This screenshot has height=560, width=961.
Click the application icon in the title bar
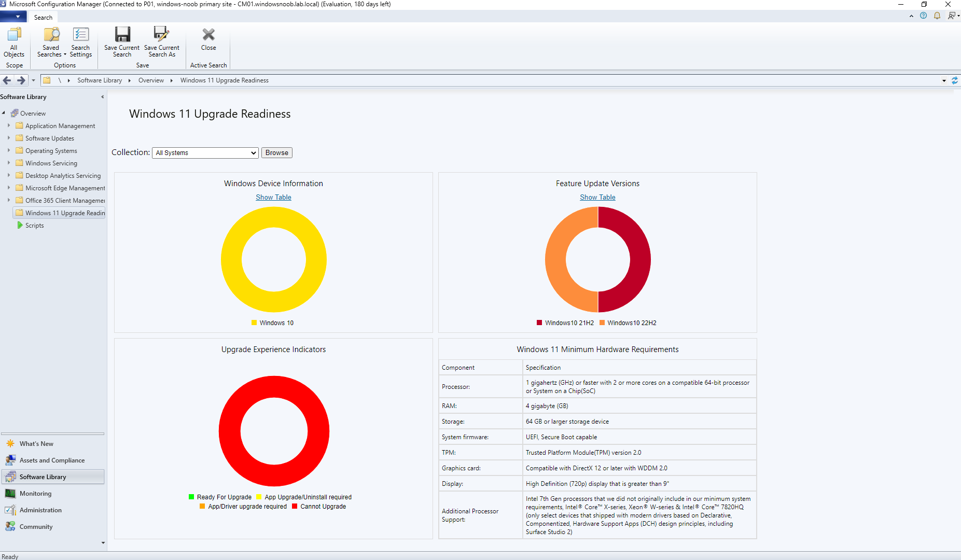(x=4, y=4)
